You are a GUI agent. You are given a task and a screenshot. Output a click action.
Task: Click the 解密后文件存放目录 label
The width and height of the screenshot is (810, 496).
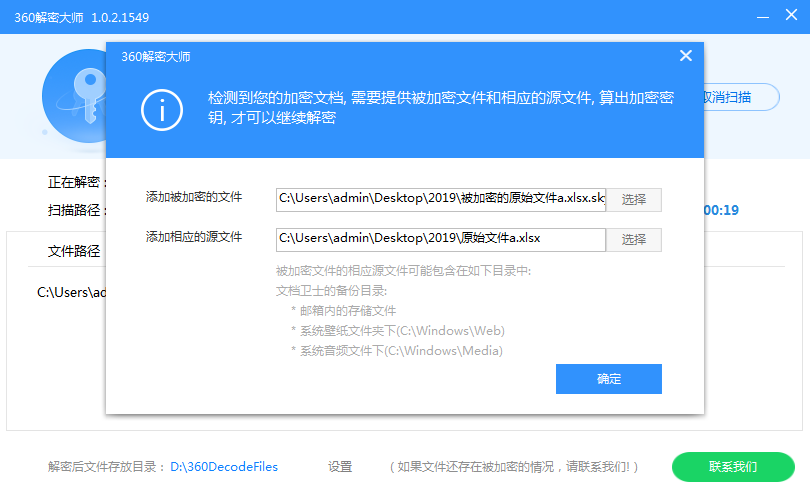[x=106, y=467]
